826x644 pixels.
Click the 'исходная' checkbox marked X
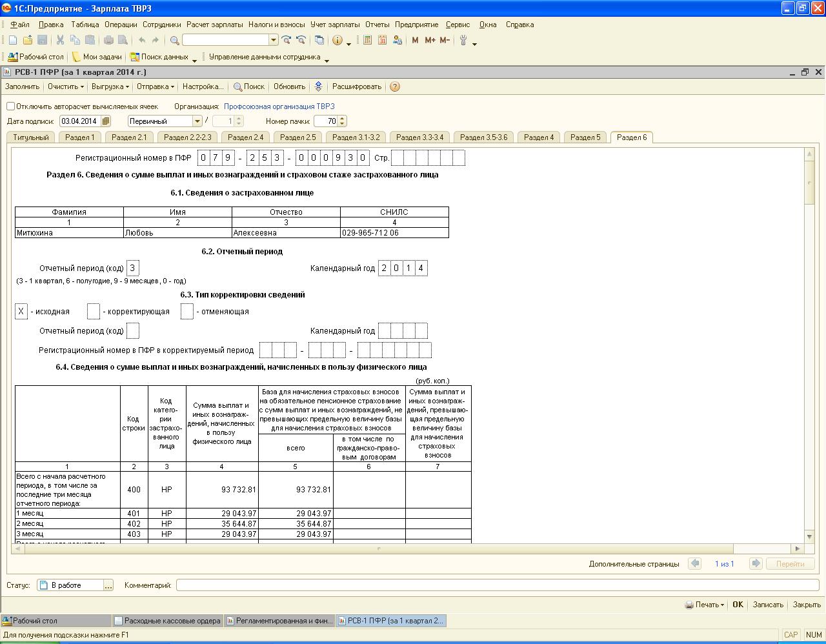click(21, 312)
